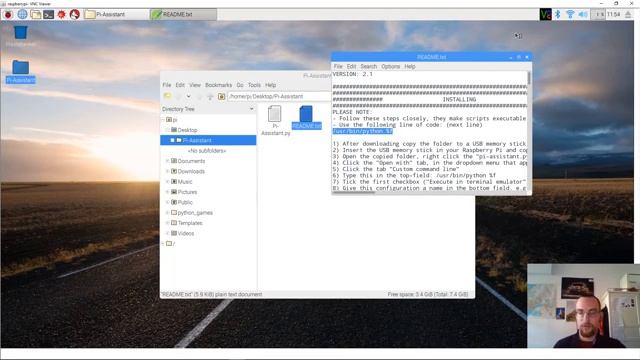
Task: Click the new folder toolbar icon
Action: pyautogui.click(x=167, y=96)
